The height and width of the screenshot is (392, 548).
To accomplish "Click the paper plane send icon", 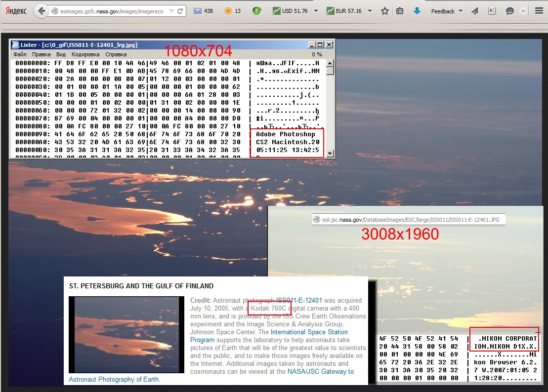I will pos(474,11).
